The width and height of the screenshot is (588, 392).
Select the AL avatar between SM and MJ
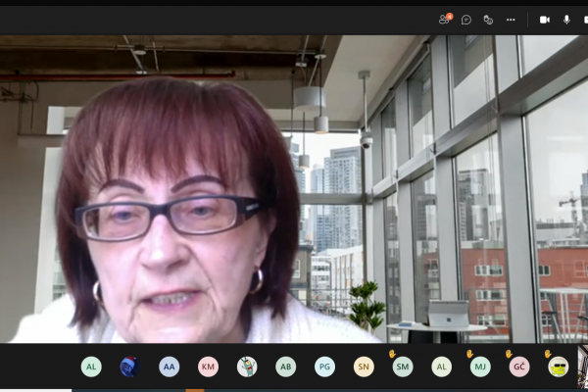441,367
